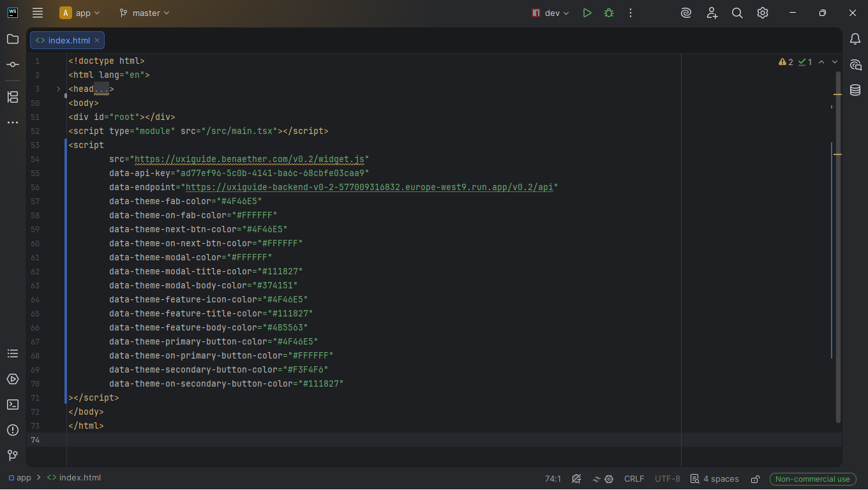This screenshot has width=868, height=490.
Task: Click the top warning stripe marker
Action: tap(837, 94)
